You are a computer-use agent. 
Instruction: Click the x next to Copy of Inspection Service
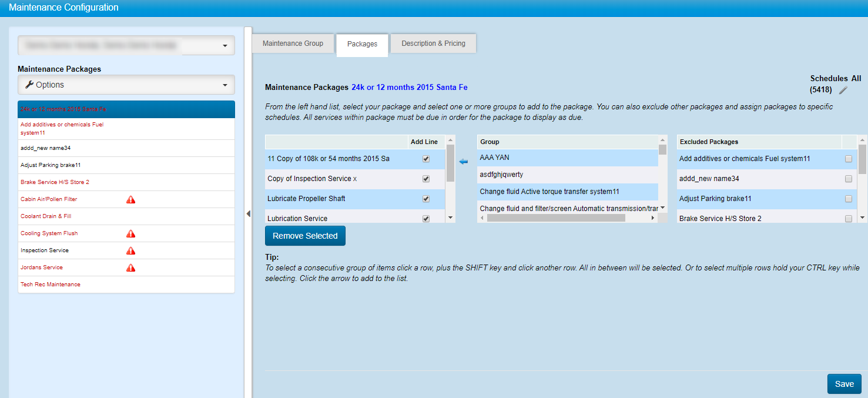[x=355, y=179]
